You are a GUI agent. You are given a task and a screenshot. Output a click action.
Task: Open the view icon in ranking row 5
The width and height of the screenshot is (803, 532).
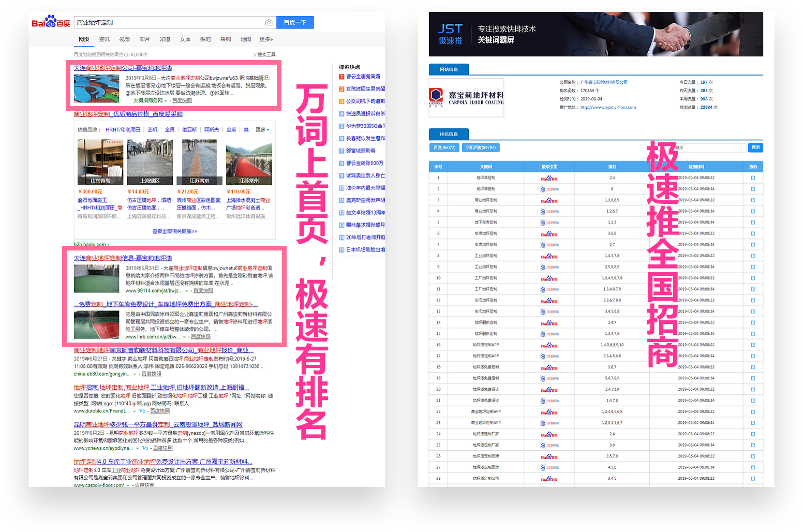pos(753,222)
